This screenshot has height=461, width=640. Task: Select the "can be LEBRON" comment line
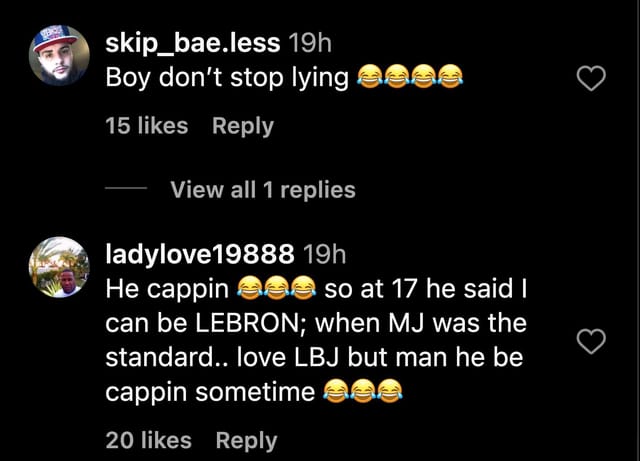(x=316, y=323)
